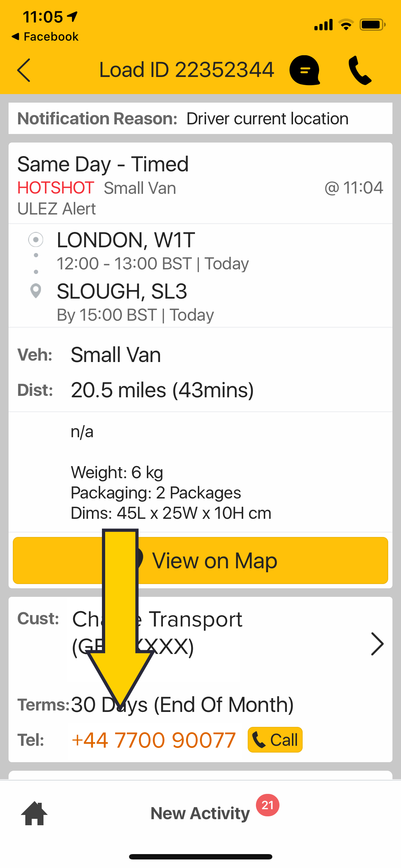The image size is (401, 868).
Task: Tap the battery status icon
Action: tap(372, 25)
